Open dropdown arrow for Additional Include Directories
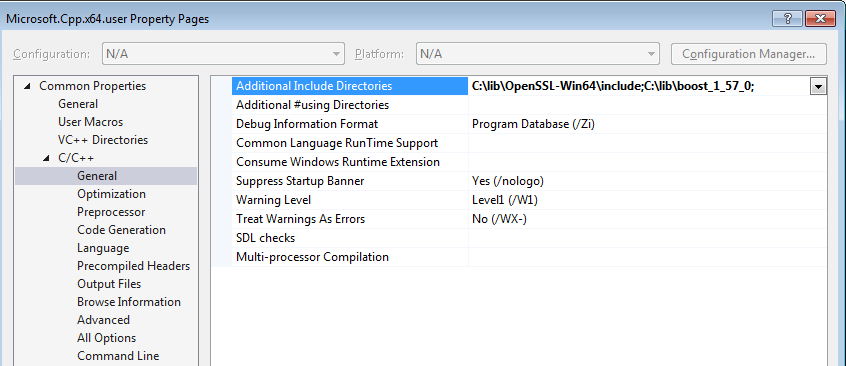This screenshot has width=846, height=366. [x=818, y=86]
